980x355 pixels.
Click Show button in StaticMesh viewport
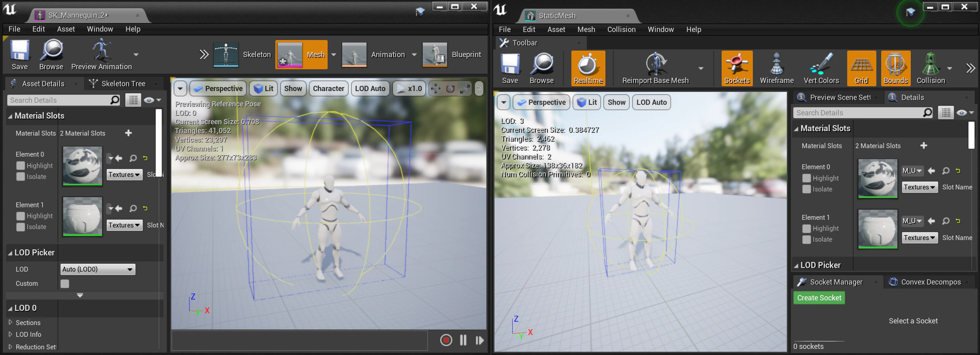click(616, 102)
